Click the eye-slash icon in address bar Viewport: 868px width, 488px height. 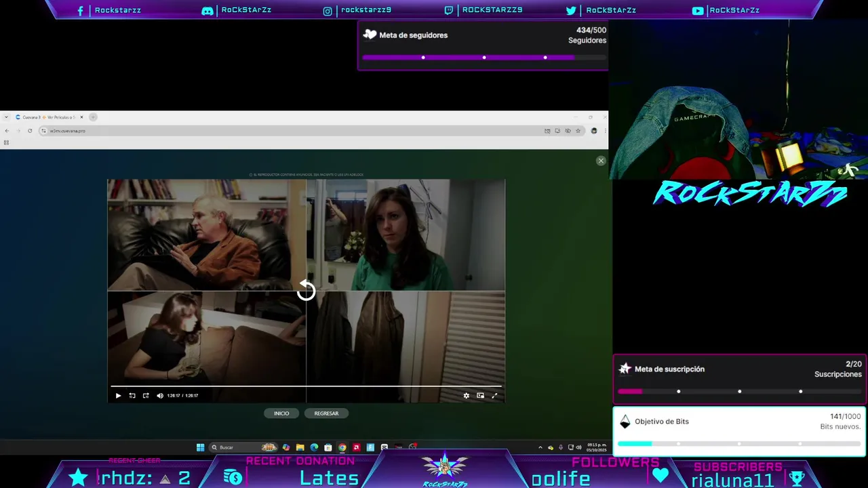pyautogui.click(x=568, y=131)
